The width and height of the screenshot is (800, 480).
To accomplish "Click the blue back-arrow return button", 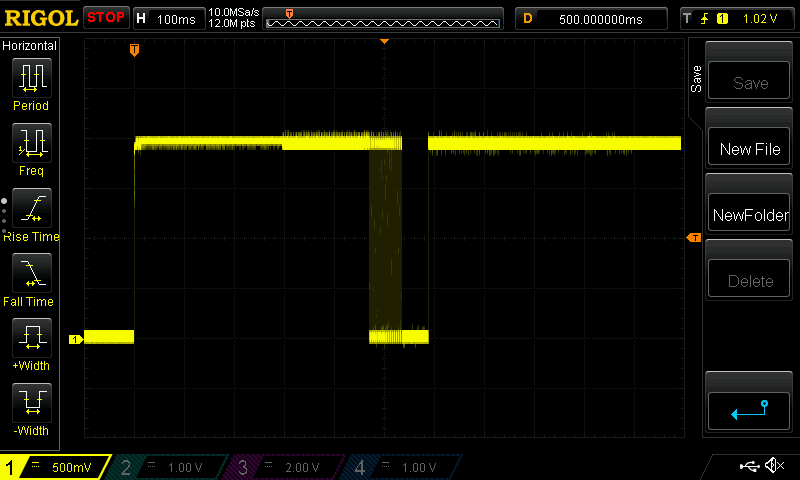I will click(749, 411).
